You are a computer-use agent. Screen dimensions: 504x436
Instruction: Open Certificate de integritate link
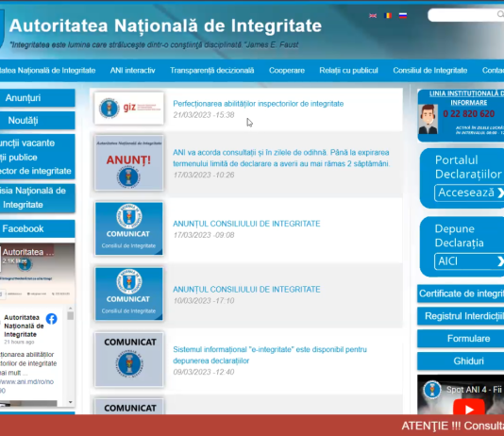461,293
